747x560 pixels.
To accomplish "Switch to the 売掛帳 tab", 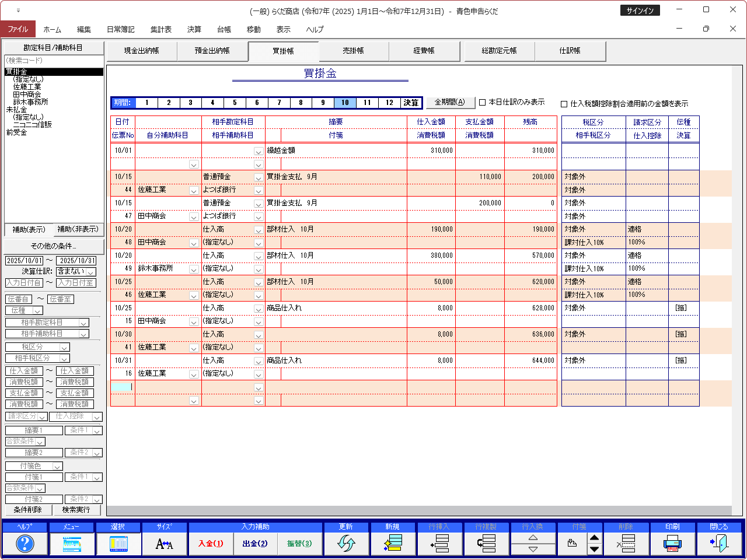I will [353, 51].
